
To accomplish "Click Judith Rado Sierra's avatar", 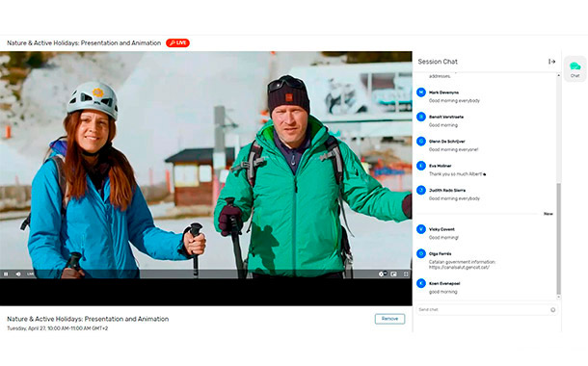I will pos(421,190).
